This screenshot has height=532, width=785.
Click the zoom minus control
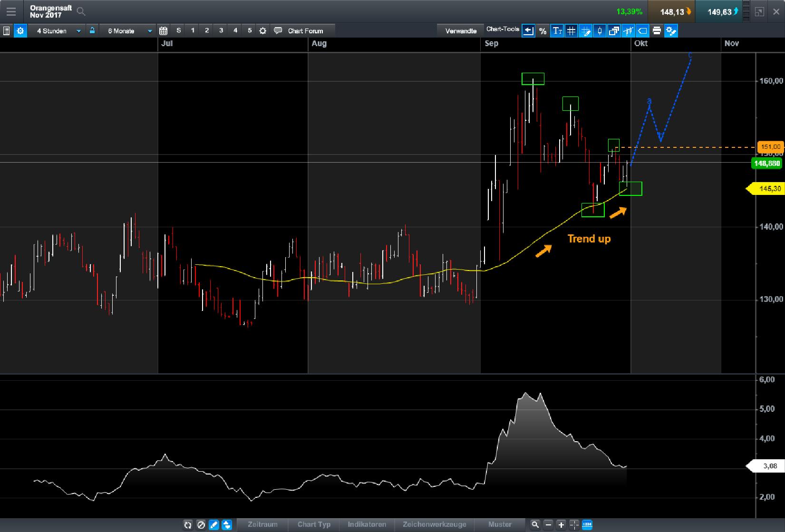click(548, 525)
